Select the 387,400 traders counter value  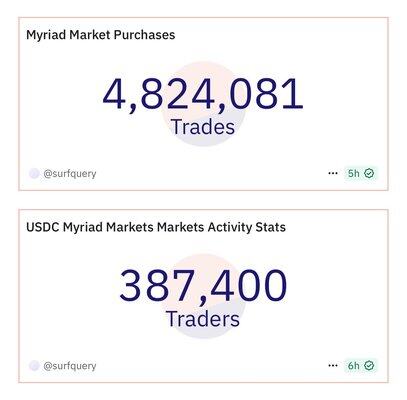(x=203, y=286)
